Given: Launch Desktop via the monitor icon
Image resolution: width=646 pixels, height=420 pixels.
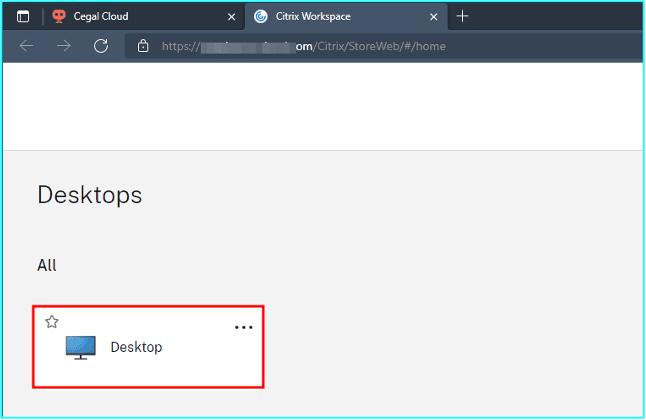Looking at the screenshot, I should (x=82, y=347).
